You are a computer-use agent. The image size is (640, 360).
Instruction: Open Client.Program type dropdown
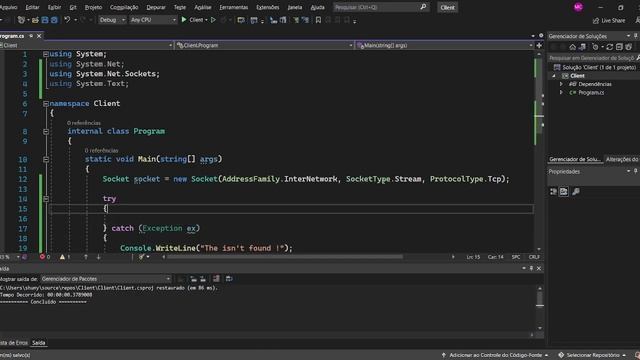pos(264,45)
